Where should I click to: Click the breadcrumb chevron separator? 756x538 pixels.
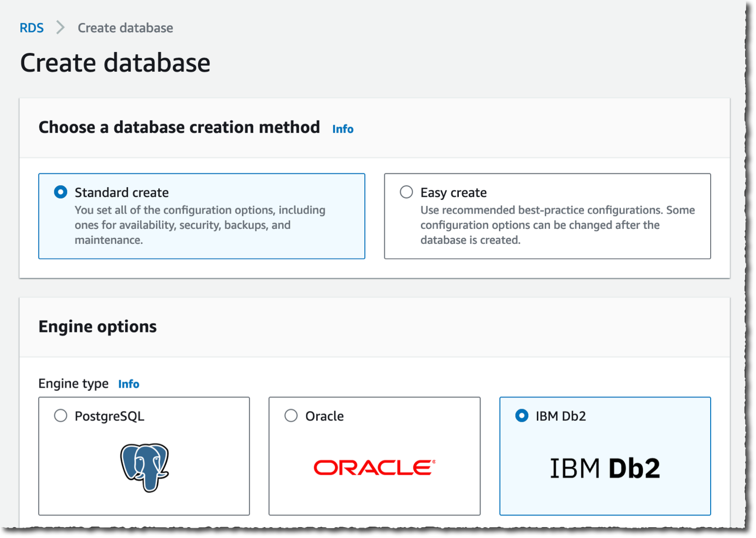(60, 27)
